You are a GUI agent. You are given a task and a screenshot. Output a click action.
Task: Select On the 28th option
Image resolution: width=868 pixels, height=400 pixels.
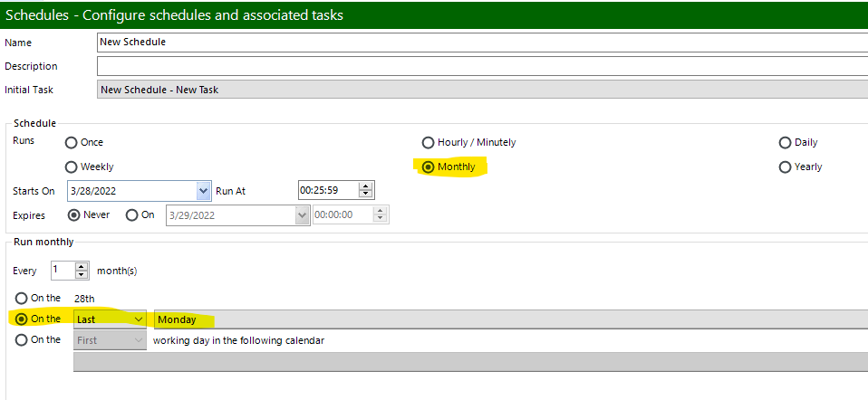click(x=22, y=299)
